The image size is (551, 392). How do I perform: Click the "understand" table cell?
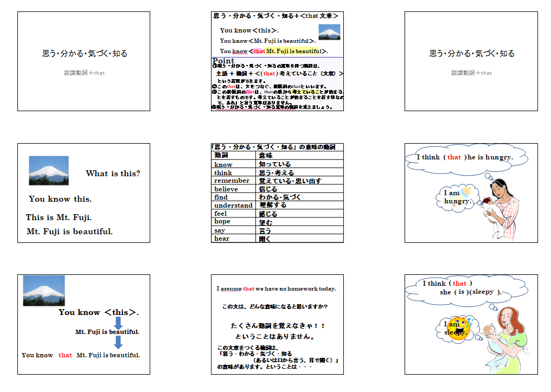coord(233,205)
